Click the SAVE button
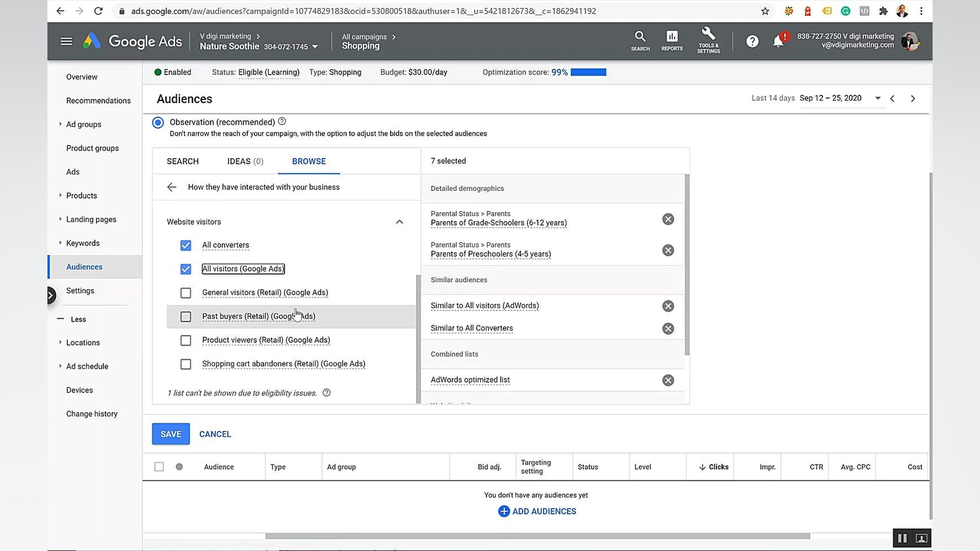The height and width of the screenshot is (551, 980). pos(170,434)
